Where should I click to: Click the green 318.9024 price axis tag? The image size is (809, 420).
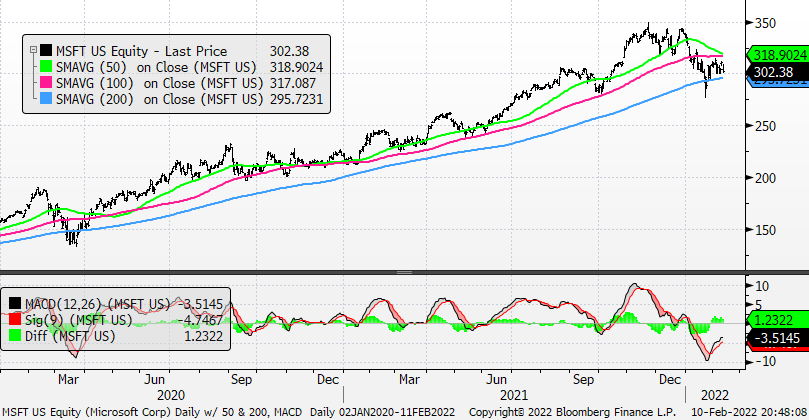(779, 55)
